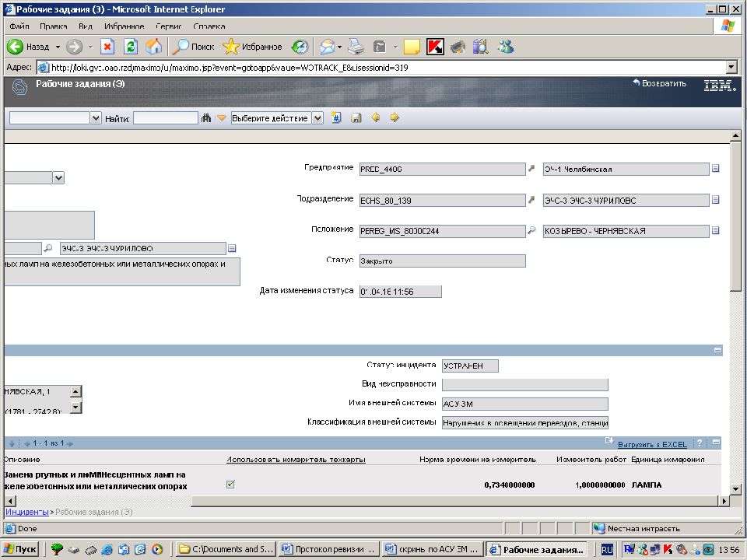Click scroll-down arrow of the main vertical scrollbar
Image resolution: width=747 pixels, height=560 pixels.
click(735, 489)
